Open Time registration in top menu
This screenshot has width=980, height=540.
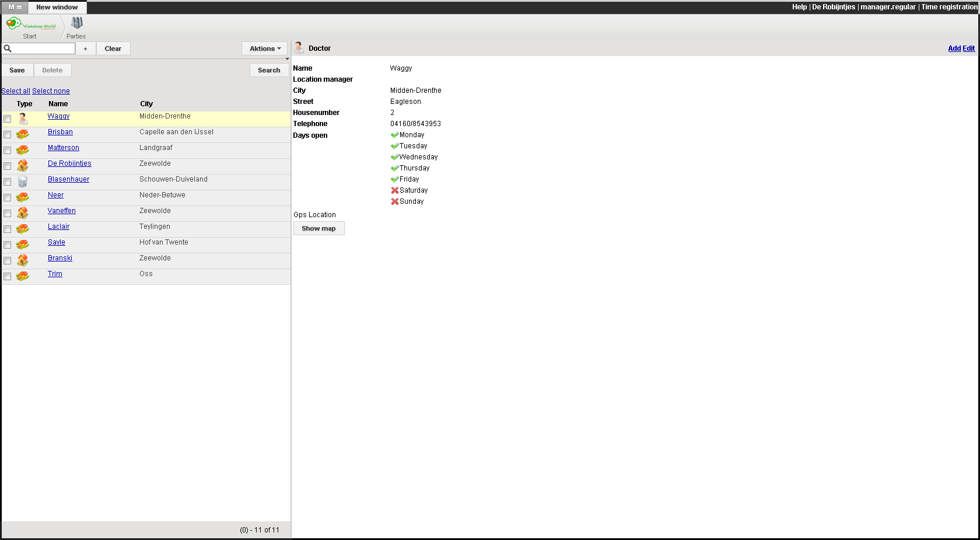click(949, 7)
